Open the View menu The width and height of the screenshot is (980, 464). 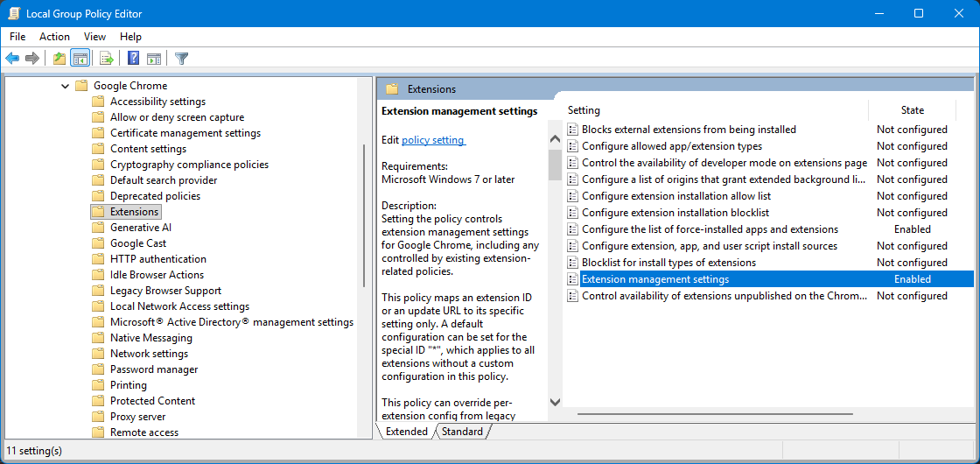pyautogui.click(x=95, y=37)
